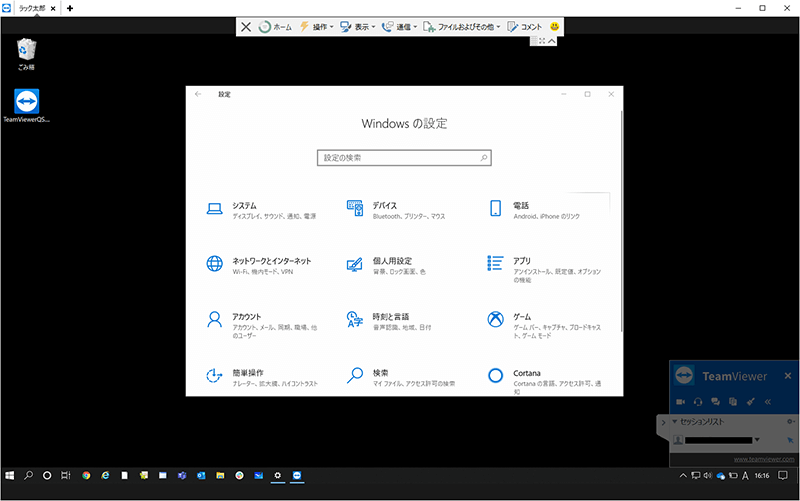The width and height of the screenshot is (800, 501).
Task: Click the volume speaker tray icon
Action: pos(708,475)
